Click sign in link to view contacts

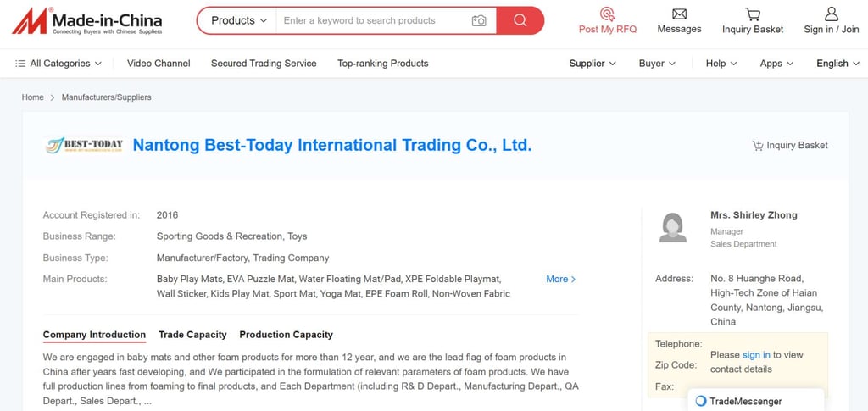coord(755,355)
